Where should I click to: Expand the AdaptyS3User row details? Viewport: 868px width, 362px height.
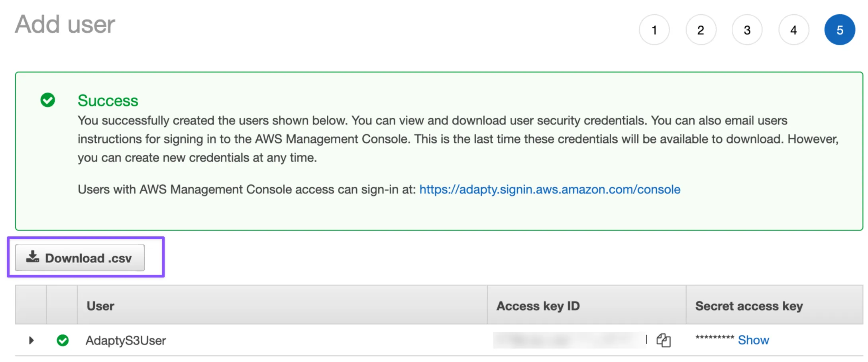31,340
